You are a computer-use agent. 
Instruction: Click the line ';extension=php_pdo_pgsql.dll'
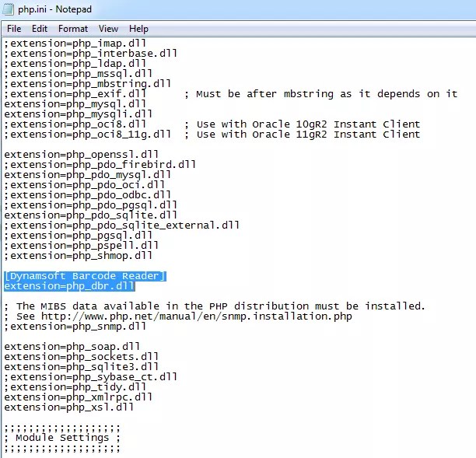(x=90, y=205)
